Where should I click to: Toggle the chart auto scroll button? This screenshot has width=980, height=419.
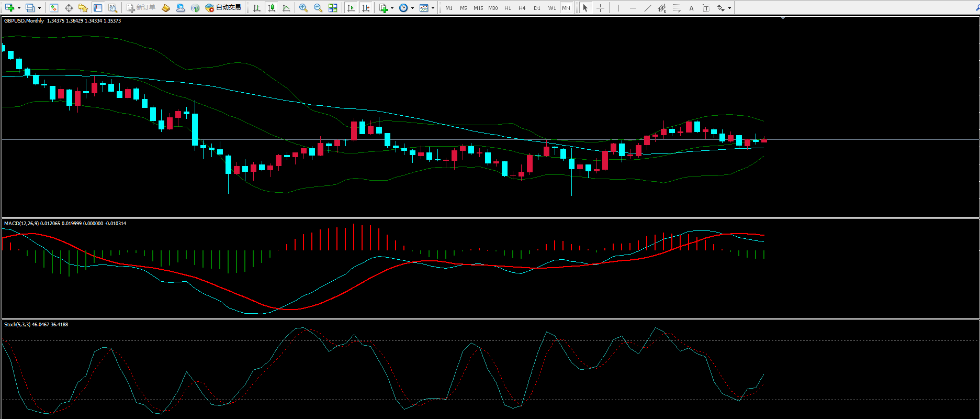point(351,8)
